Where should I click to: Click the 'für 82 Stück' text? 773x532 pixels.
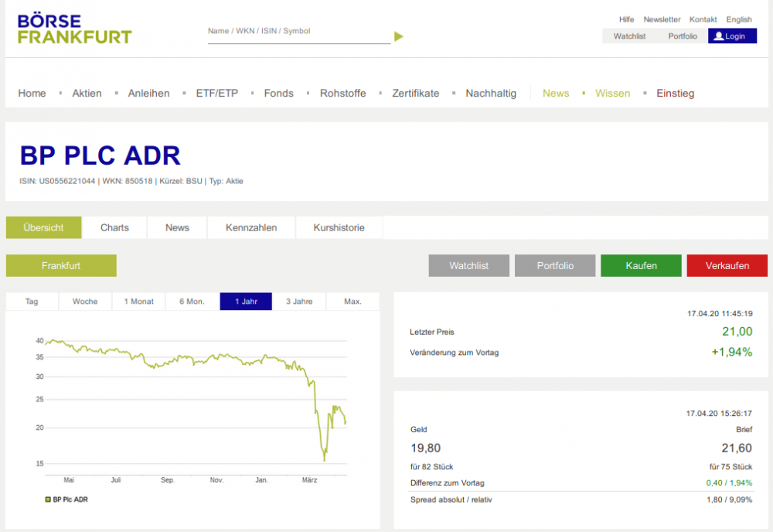431,466
